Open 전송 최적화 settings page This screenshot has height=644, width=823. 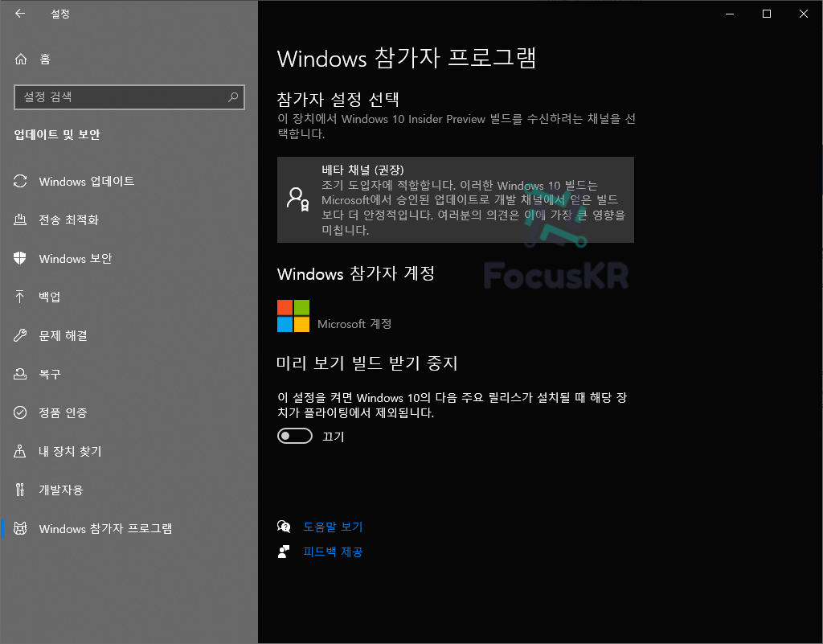129,219
